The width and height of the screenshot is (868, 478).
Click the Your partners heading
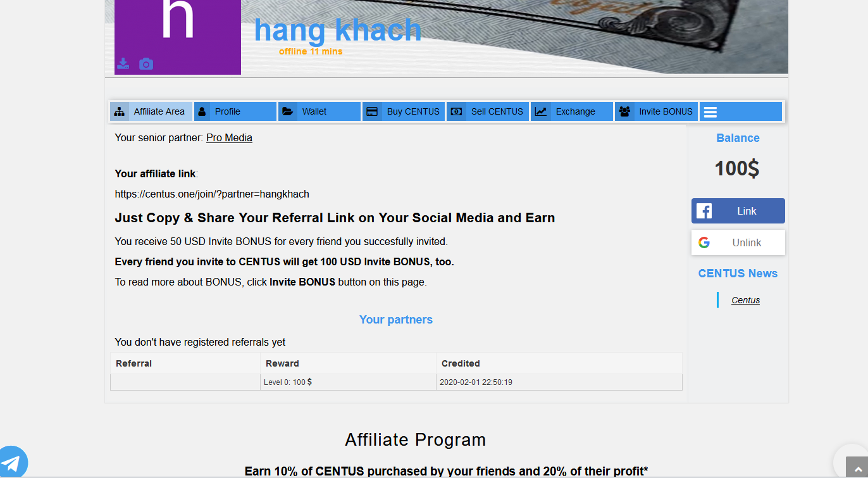coord(396,320)
